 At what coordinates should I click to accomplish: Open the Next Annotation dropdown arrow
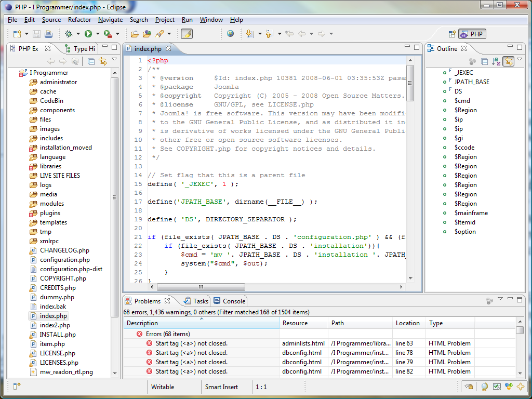pos(260,34)
